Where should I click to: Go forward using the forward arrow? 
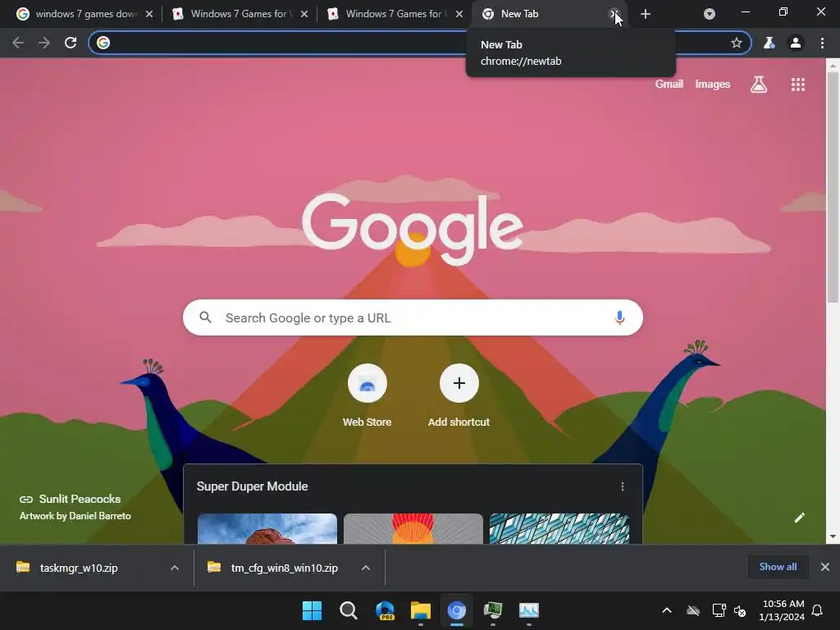(x=44, y=43)
